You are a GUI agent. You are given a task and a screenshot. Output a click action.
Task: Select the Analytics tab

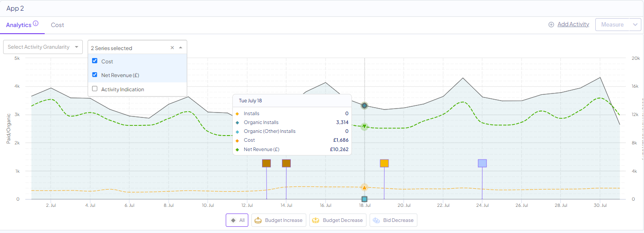coord(19,25)
